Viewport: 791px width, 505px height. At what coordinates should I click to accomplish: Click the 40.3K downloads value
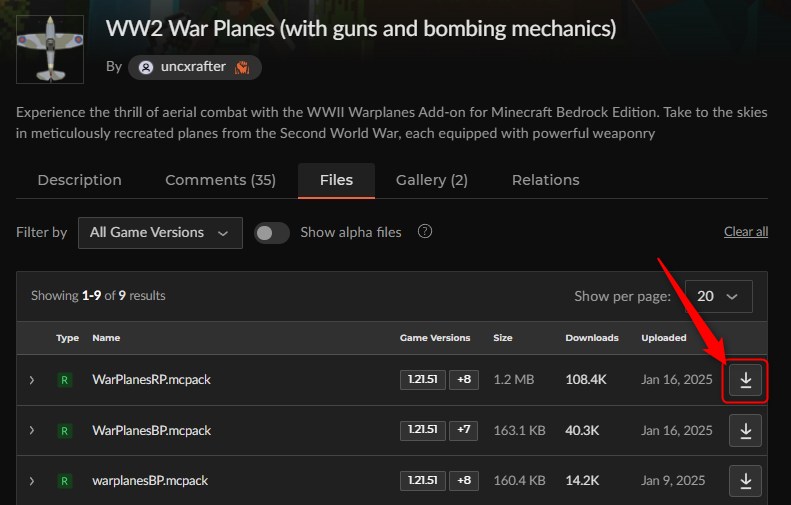coord(582,431)
